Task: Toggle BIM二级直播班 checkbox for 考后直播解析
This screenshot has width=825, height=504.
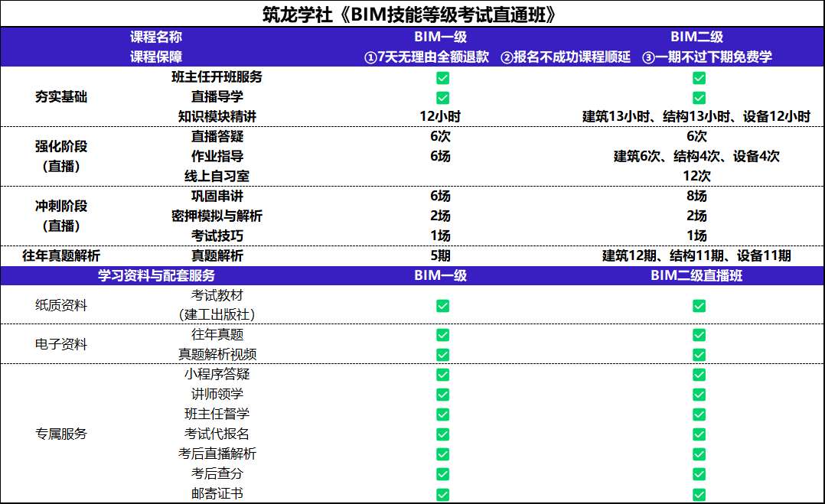Action: [x=699, y=454]
